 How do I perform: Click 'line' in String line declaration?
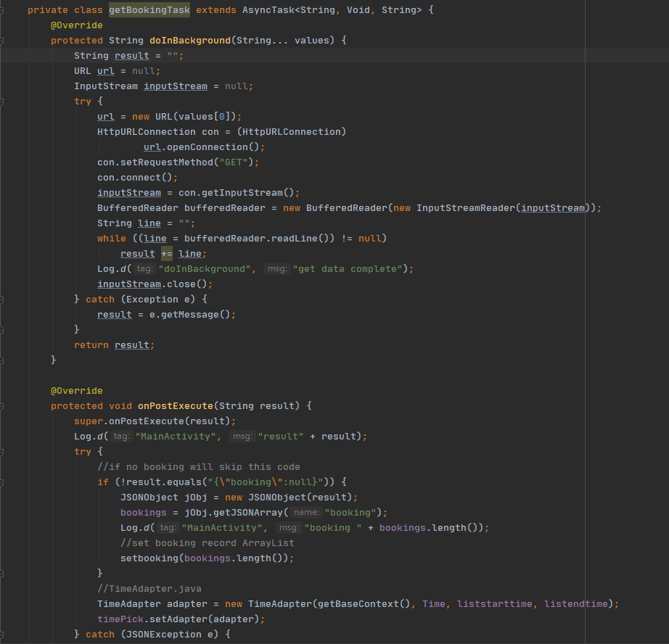pyautogui.click(x=149, y=223)
